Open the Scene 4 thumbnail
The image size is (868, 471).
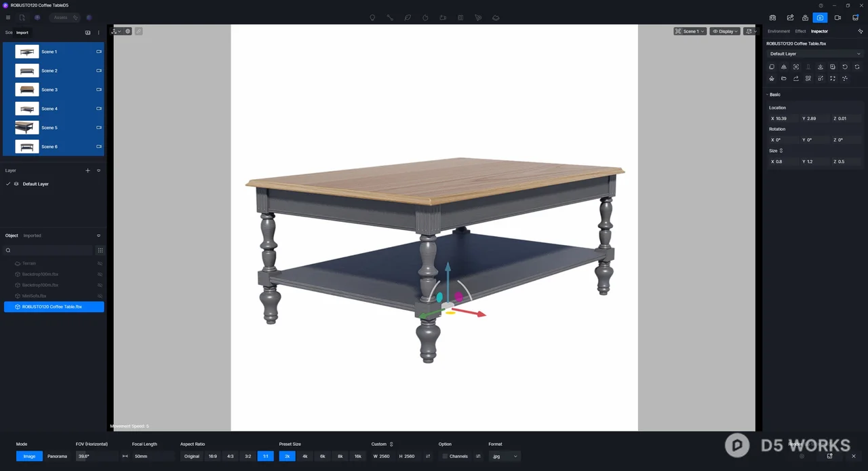pos(27,109)
